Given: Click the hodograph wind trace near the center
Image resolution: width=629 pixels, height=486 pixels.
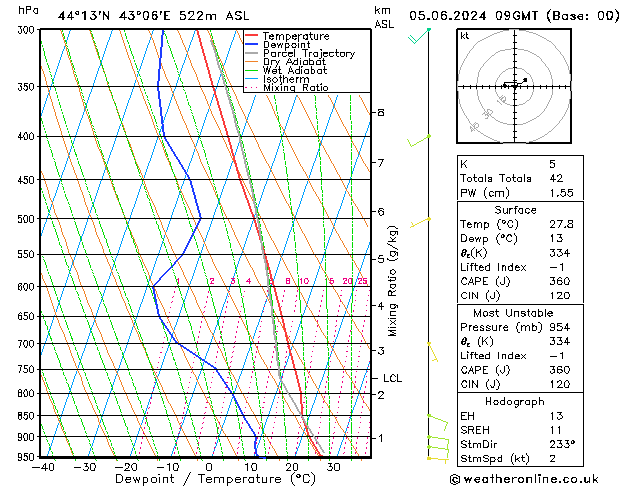Looking at the screenshot, I should (x=515, y=83).
